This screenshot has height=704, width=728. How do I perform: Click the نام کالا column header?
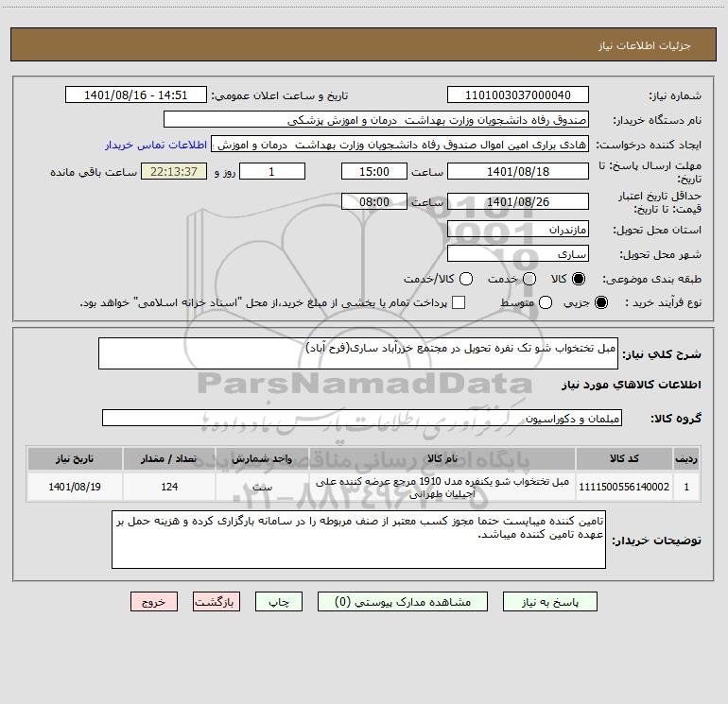(x=442, y=458)
